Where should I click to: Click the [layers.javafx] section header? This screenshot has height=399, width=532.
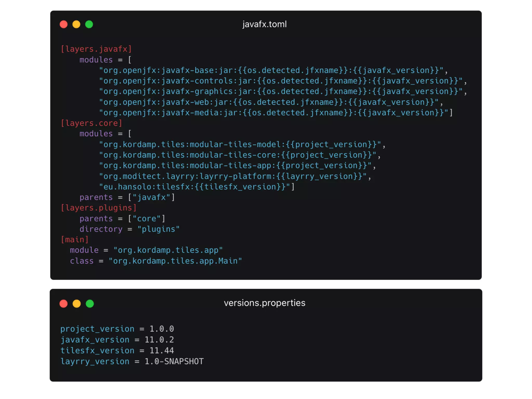tap(96, 49)
